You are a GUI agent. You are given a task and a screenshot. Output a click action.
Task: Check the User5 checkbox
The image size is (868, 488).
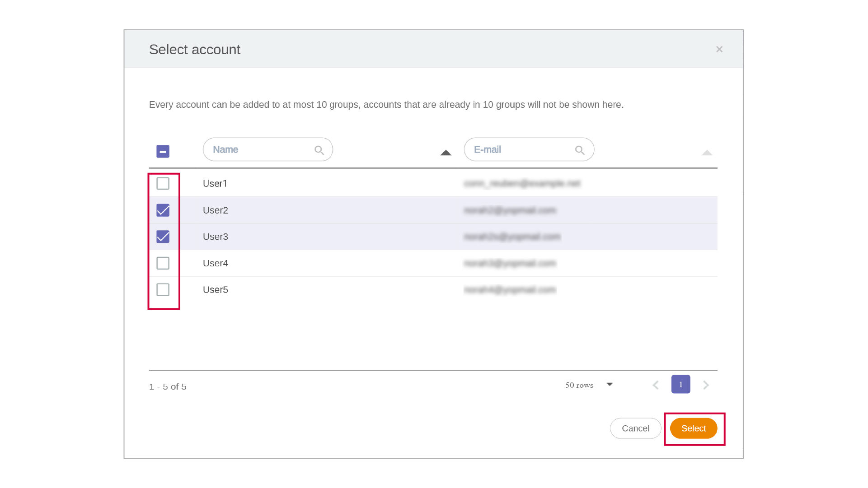pyautogui.click(x=163, y=289)
